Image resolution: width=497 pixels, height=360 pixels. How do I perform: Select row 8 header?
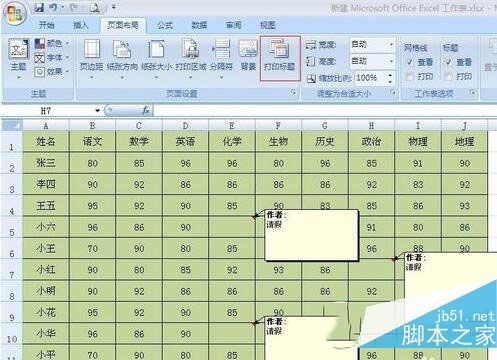[x=12, y=291]
